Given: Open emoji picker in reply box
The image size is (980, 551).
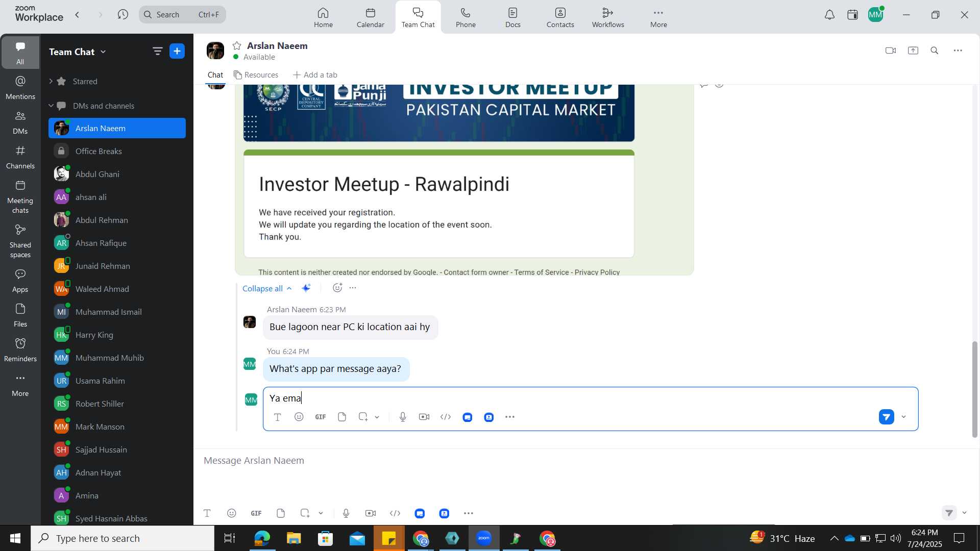Looking at the screenshot, I should [x=299, y=417].
